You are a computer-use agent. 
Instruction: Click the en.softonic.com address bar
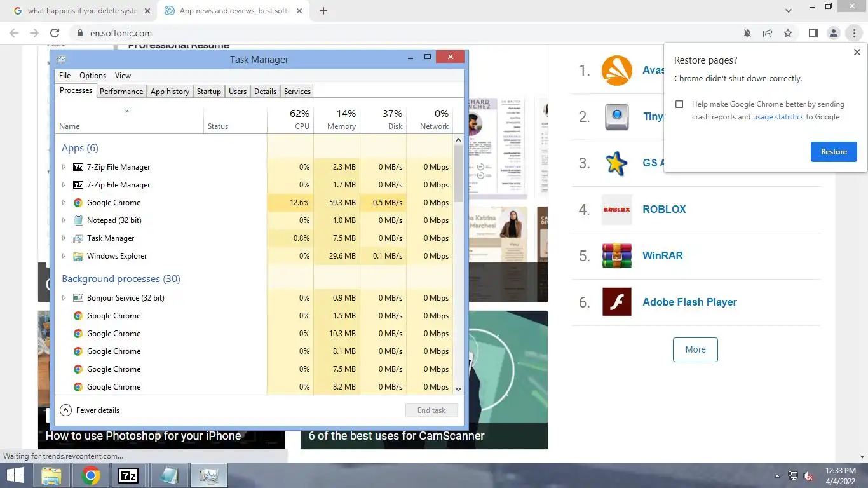[407, 33]
